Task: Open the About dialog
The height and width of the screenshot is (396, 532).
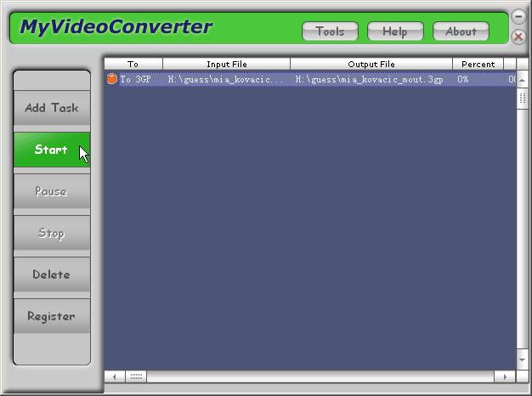Action: pyautogui.click(x=461, y=31)
